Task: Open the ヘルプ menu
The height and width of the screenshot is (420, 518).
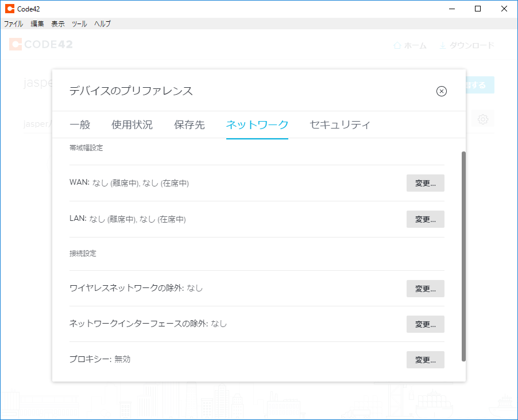Action: click(x=102, y=24)
